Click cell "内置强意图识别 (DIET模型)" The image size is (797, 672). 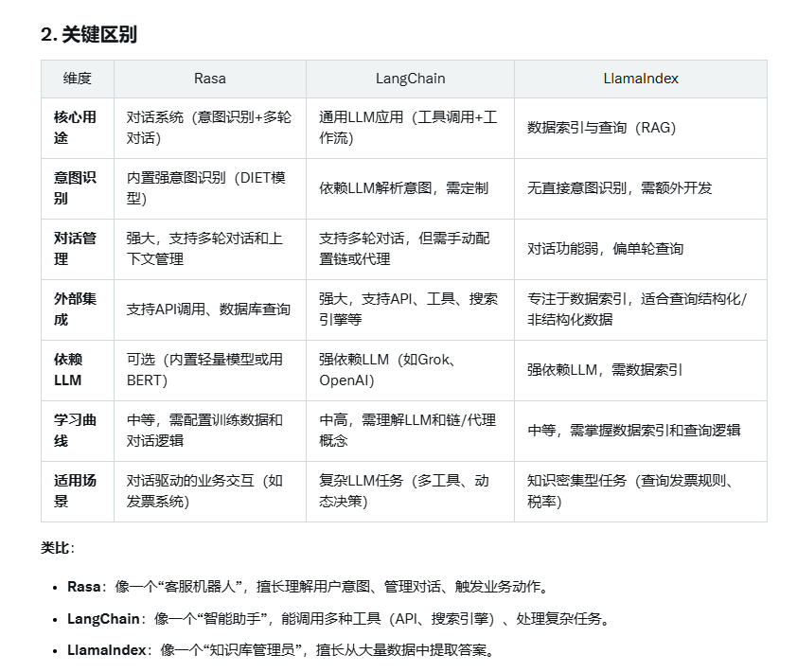click(x=210, y=188)
